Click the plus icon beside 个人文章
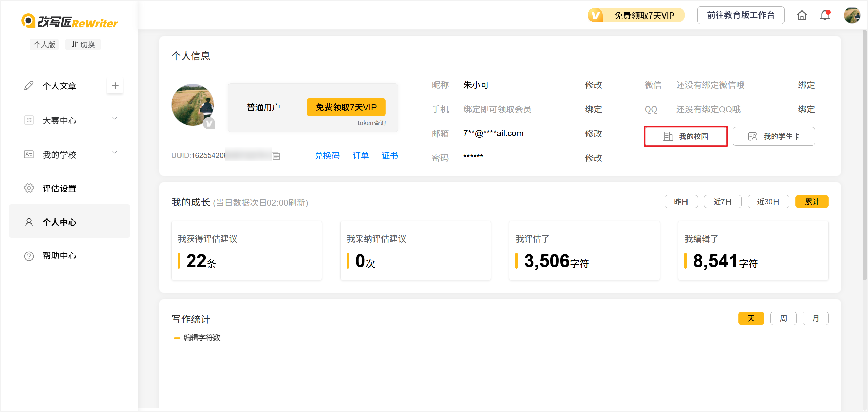Screen dimensions: 868x412 [115, 86]
